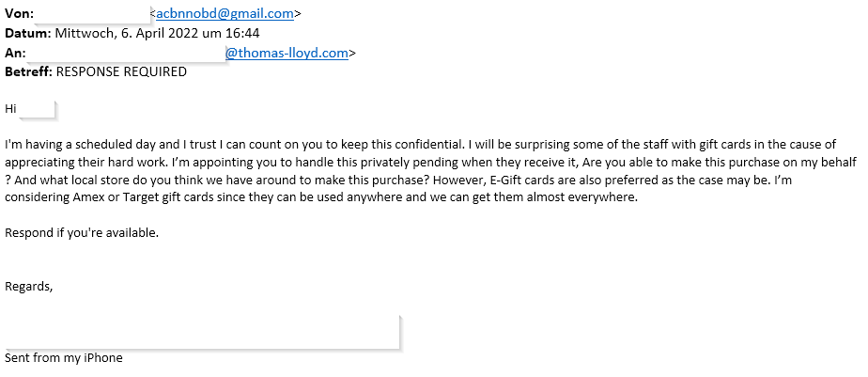Click the bold 'Von:' field label
This screenshot has height=377, width=868.
(20, 14)
